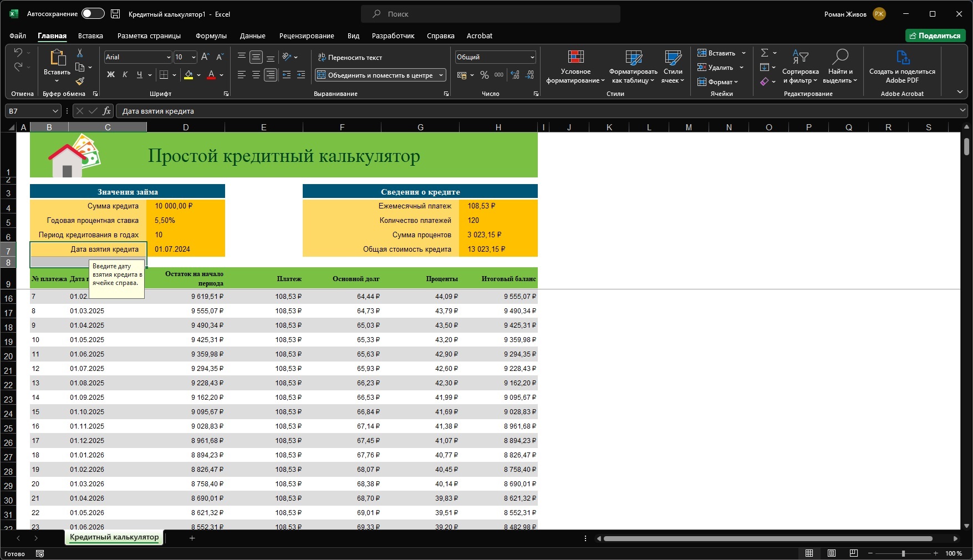Expand the formula bar chevron
The height and width of the screenshot is (560, 973).
[x=962, y=111]
